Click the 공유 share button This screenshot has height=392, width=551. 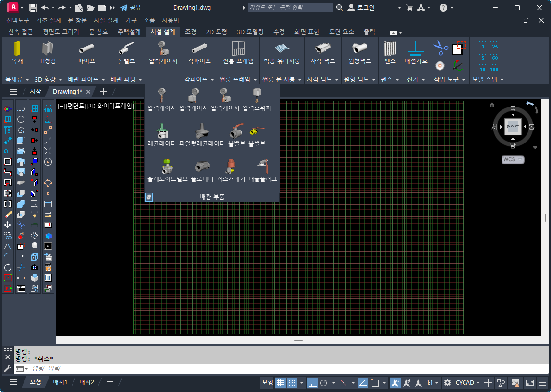pyautogui.click(x=131, y=8)
